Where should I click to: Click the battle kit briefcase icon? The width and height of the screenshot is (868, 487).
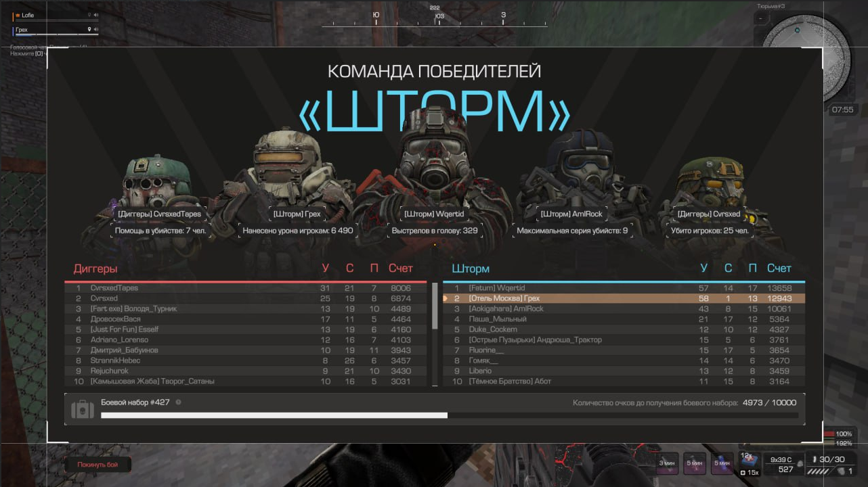(83, 409)
